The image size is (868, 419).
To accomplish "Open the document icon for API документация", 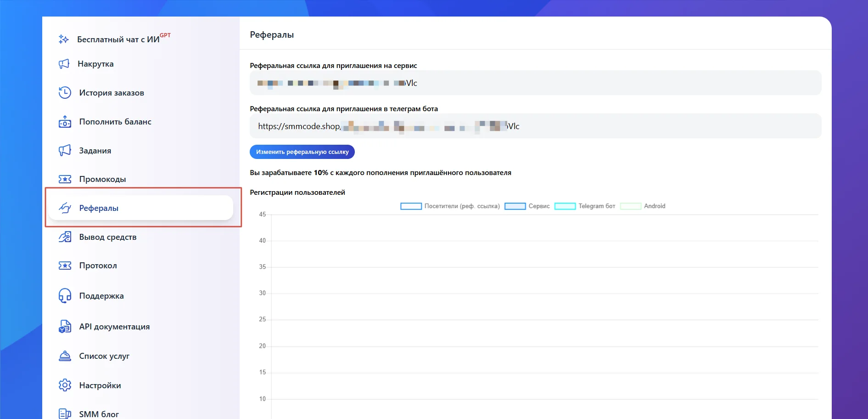I will (65, 326).
